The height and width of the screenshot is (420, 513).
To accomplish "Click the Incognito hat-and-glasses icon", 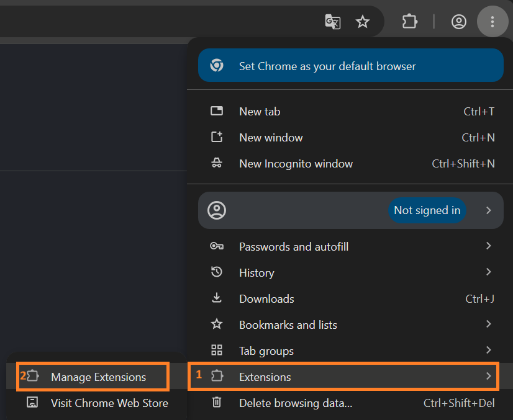I will 217,163.
